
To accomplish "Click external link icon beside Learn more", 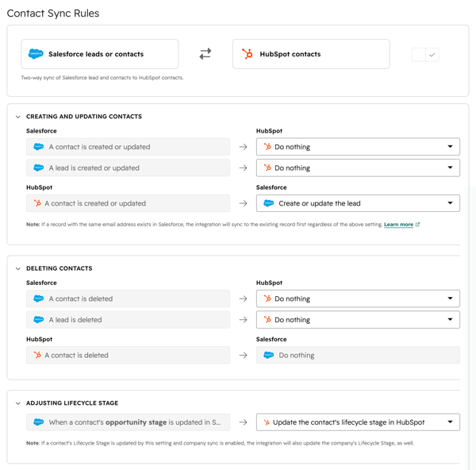I will [417, 225].
